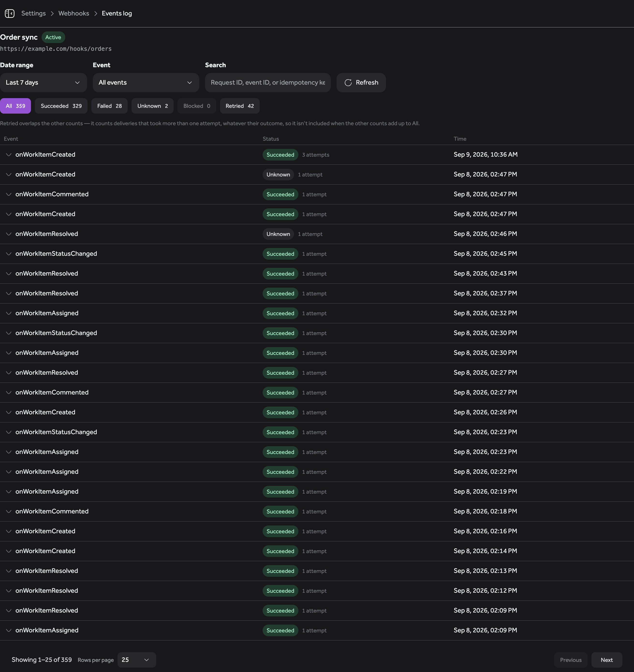This screenshot has height=672, width=634.
Task: Show Retried 42 deliveries
Action: (240, 106)
